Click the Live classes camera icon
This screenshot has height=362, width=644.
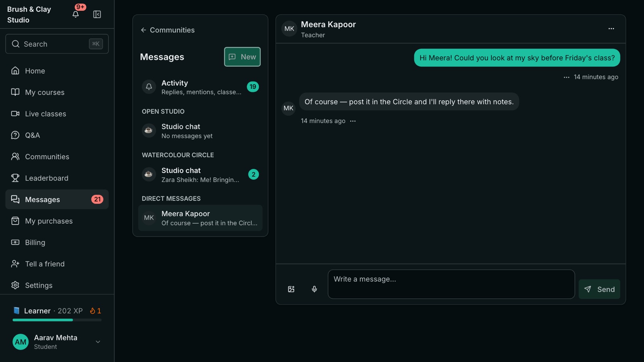pyautogui.click(x=15, y=113)
